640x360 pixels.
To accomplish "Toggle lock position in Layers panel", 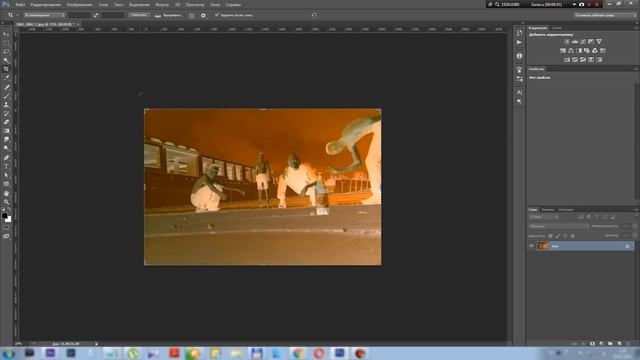I will 565,236.
